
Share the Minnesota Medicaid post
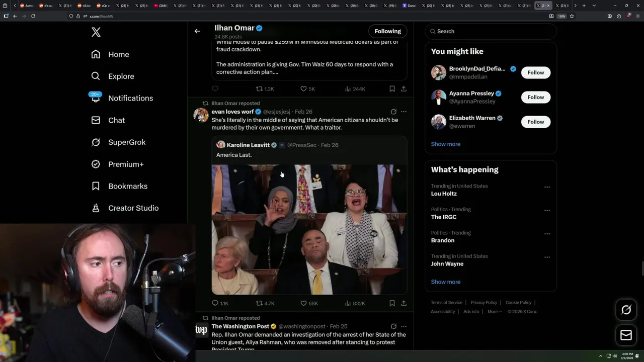404,88
